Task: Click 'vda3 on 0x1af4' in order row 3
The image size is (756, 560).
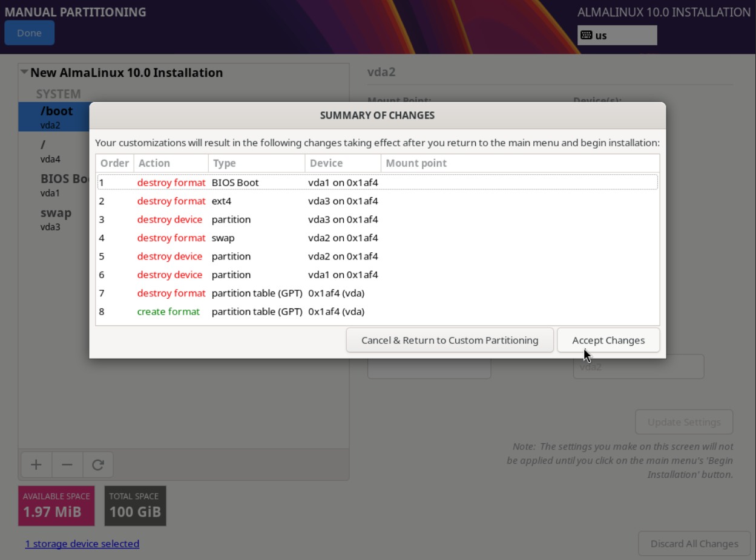Action: [343, 220]
